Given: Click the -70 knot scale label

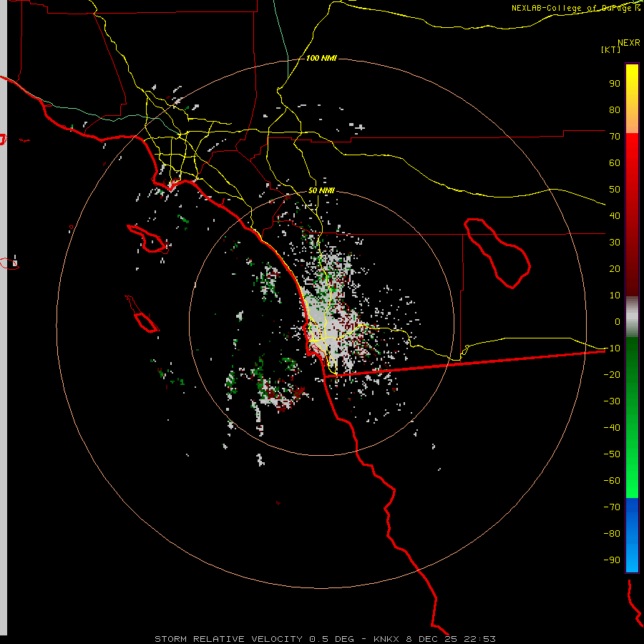Looking at the screenshot, I should coord(612,507).
